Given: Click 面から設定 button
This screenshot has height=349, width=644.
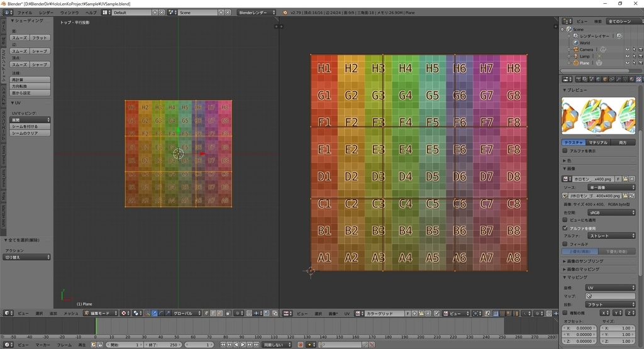Looking at the screenshot, I should (x=30, y=93).
